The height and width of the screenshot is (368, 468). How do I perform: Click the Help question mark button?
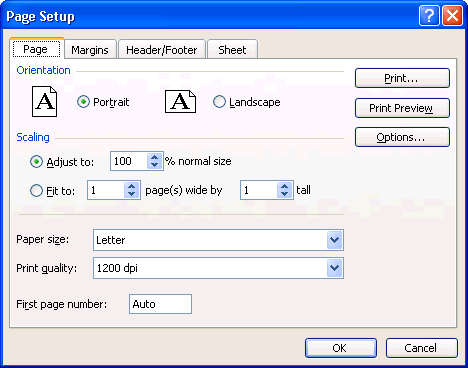click(x=429, y=16)
